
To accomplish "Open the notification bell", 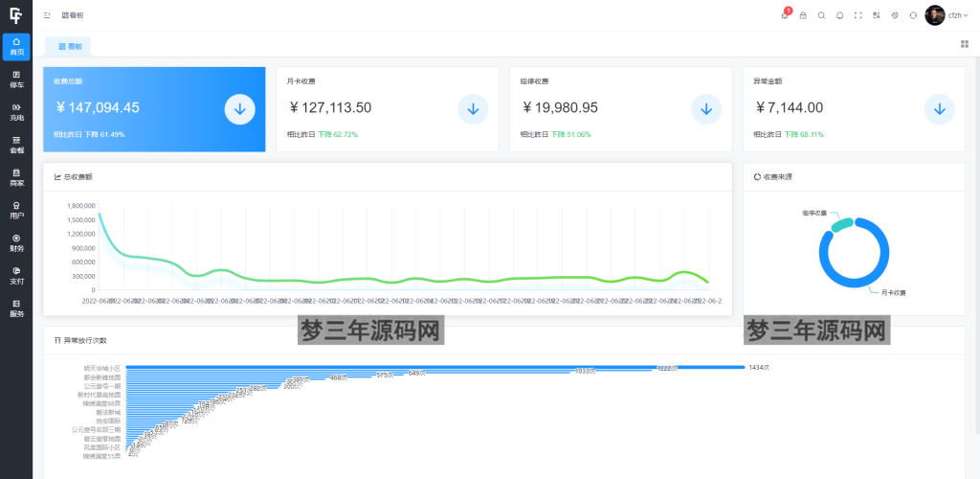I will tap(839, 15).
